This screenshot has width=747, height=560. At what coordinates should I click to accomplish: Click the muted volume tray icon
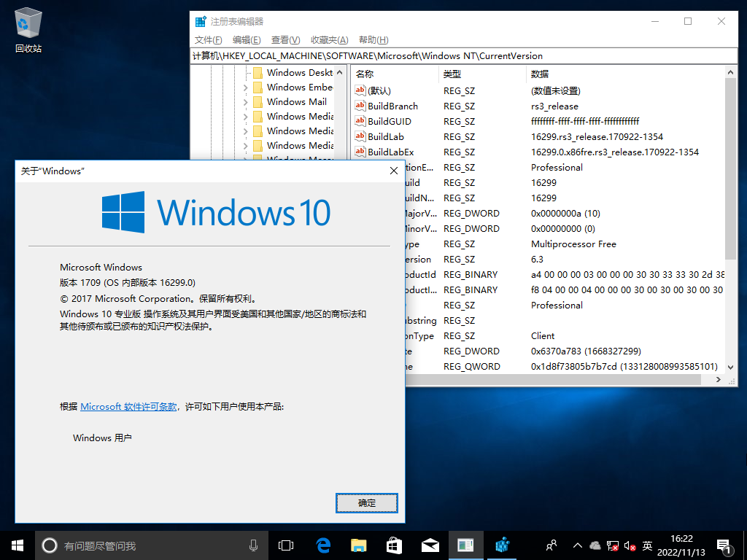(x=630, y=545)
